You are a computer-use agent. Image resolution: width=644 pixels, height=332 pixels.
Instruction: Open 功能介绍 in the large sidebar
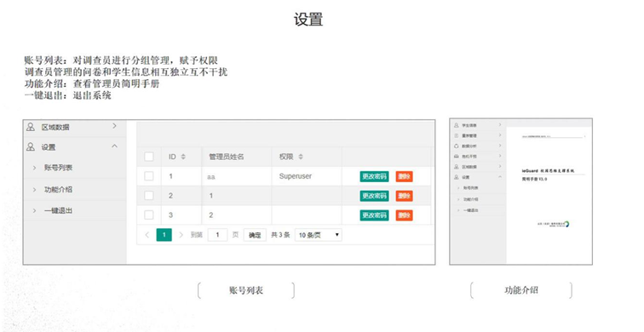click(x=58, y=190)
